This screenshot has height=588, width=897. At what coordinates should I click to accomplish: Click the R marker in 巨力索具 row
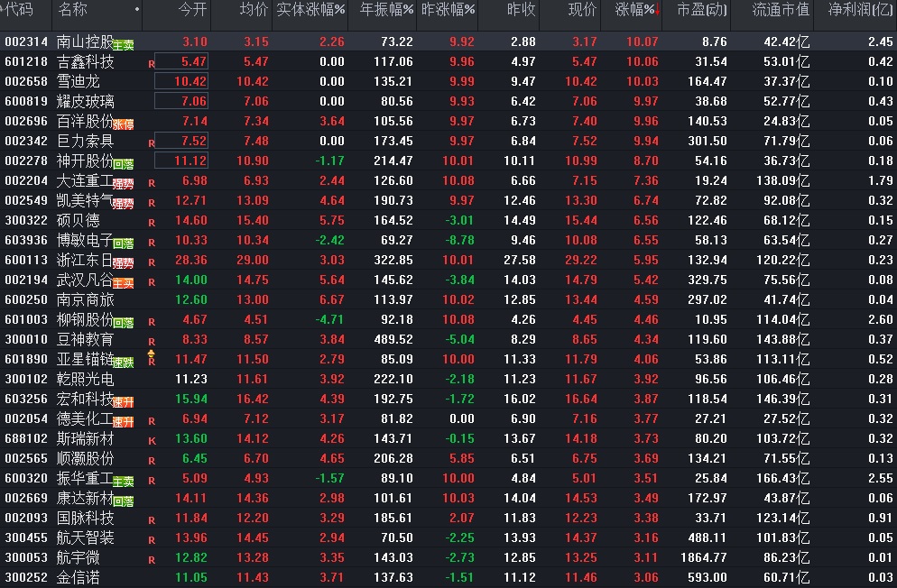point(152,144)
